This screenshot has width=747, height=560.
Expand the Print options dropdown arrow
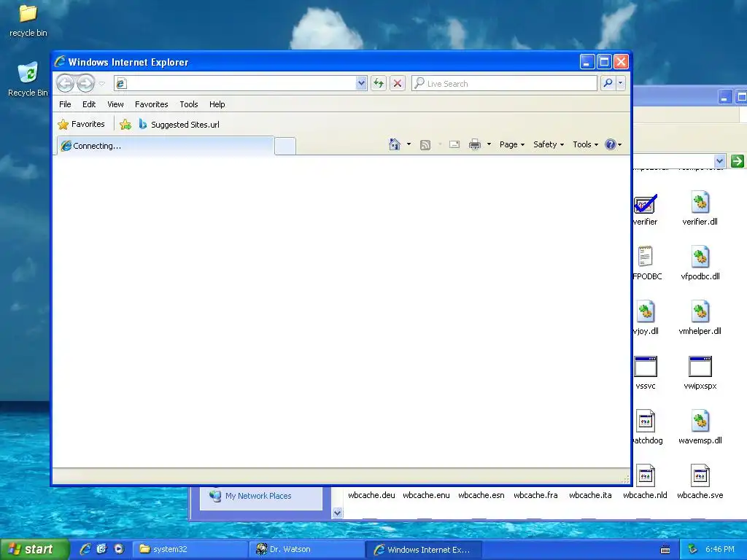489,144
